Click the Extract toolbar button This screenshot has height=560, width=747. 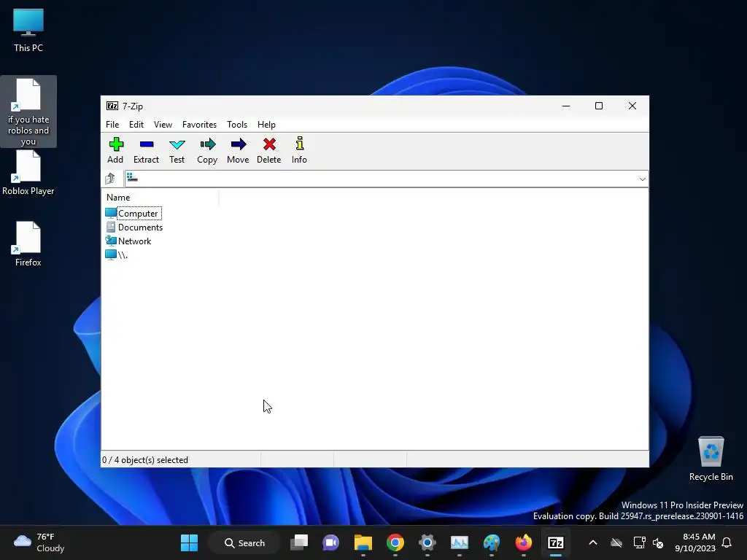point(146,150)
